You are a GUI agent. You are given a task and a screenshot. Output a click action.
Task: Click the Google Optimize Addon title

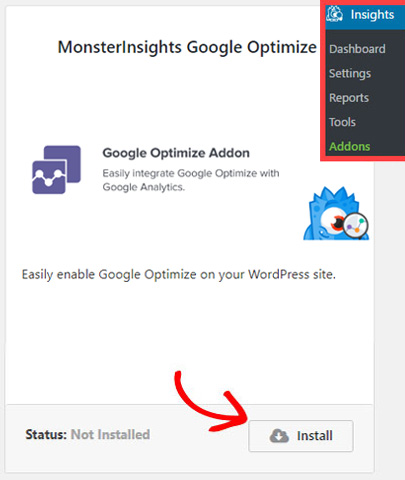pos(176,153)
